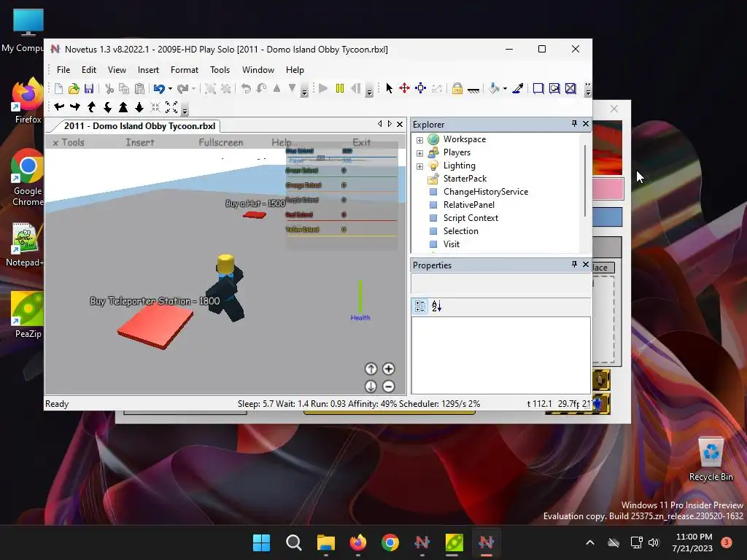Open a place with the folder icon
The height and width of the screenshot is (560, 747).
74,88
